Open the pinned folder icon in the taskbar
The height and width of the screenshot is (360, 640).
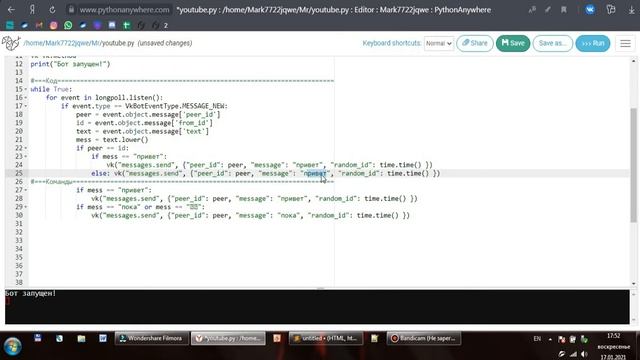click(81, 338)
